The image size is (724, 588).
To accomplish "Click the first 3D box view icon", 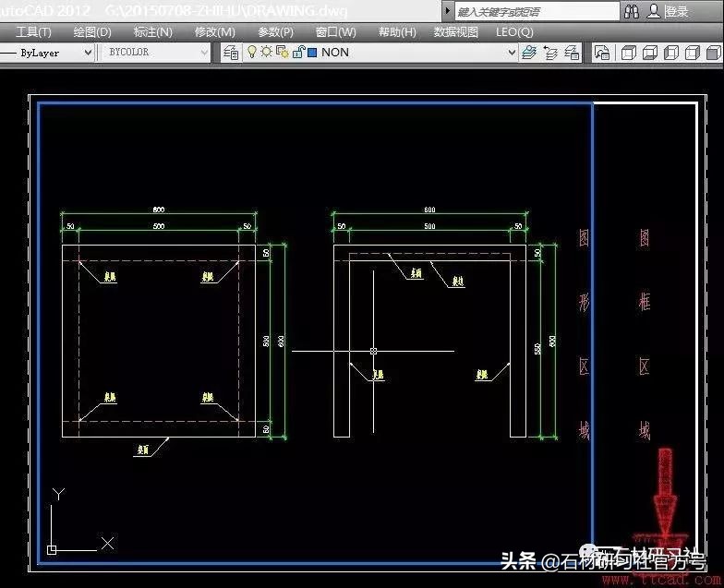I will point(629,53).
